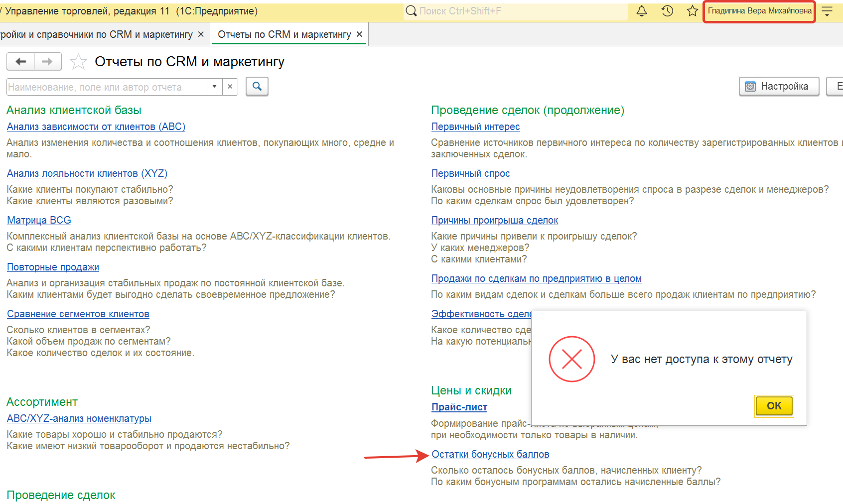Screen dimensions: 843x504
Task: Go forward with right arrow button
Action: tap(47, 62)
